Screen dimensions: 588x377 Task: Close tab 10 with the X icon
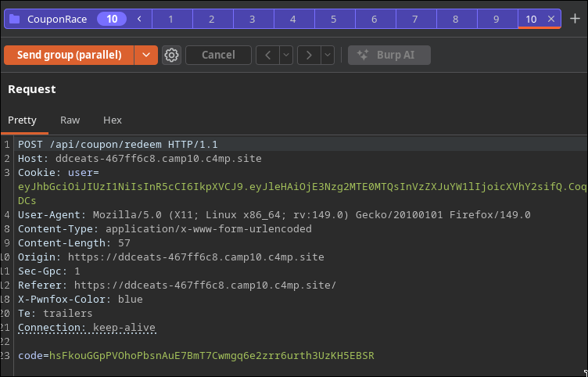(x=551, y=19)
